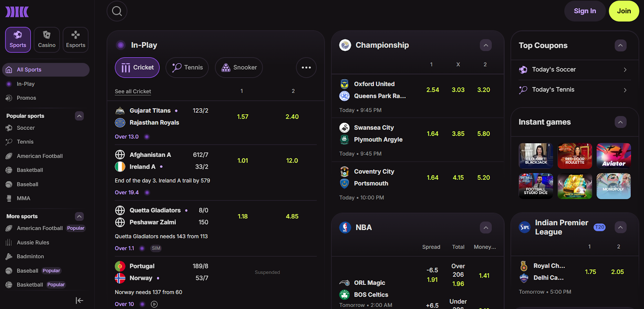The width and height of the screenshot is (644, 309).
Task: Click the BOS Celtics team logo
Action: click(x=345, y=295)
